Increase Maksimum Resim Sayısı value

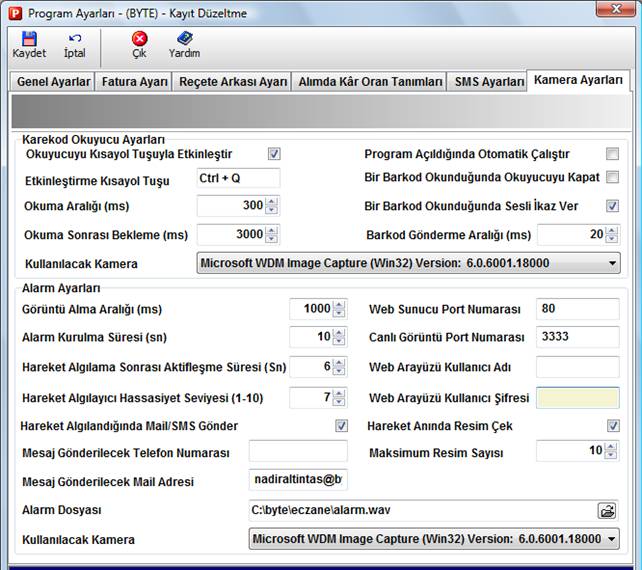pyautogui.click(x=610, y=447)
